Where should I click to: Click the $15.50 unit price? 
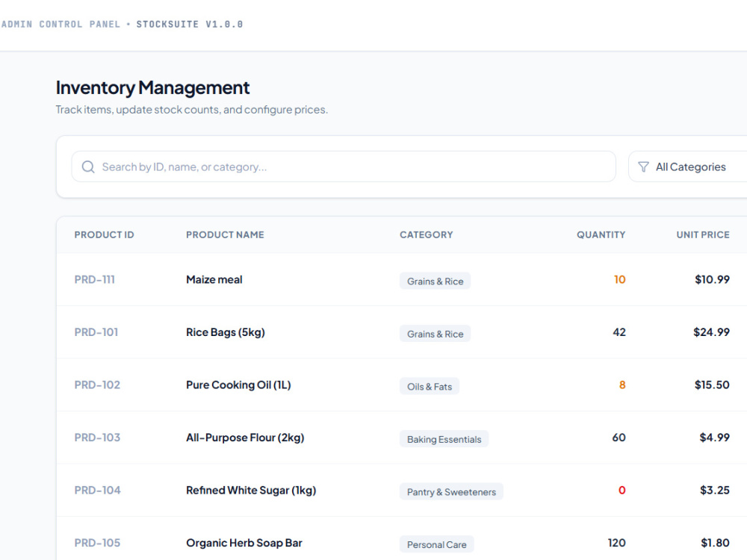click(x=712, y=385)
